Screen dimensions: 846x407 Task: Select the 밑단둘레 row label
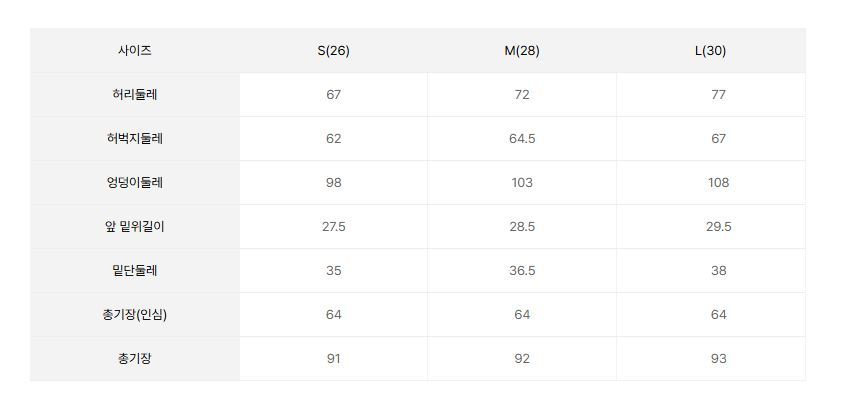(134, 271)
